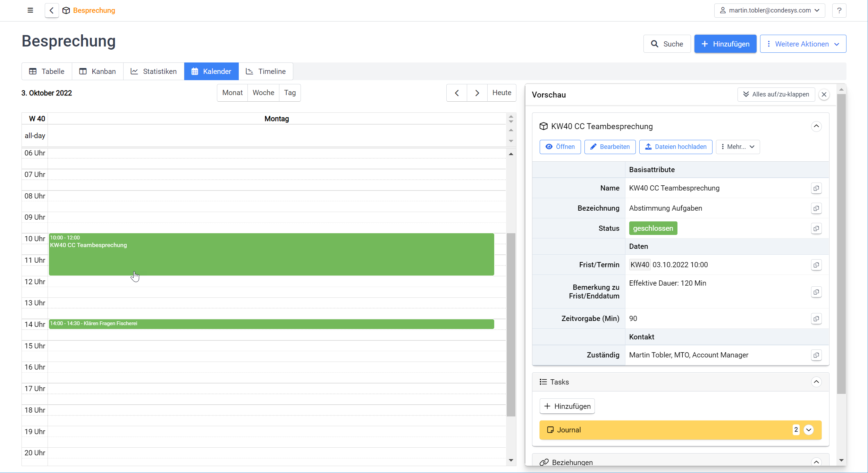Copy the Zuständig field value

pos(816,355)
